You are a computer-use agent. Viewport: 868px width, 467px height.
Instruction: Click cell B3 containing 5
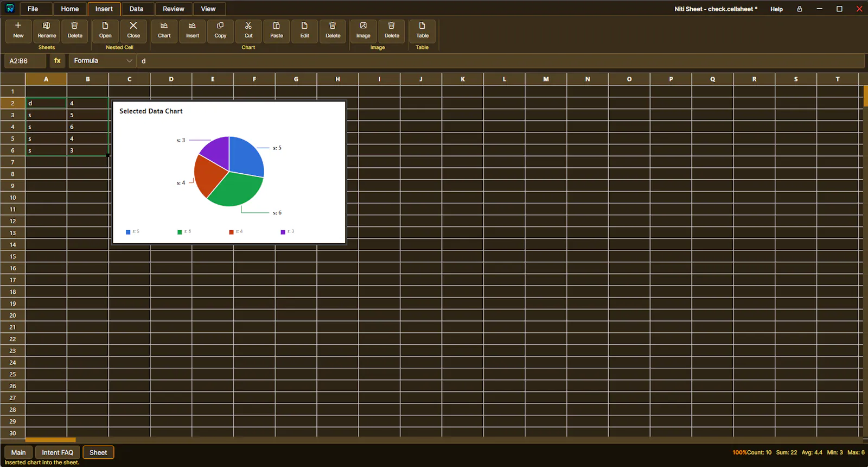tap(88, 115)
